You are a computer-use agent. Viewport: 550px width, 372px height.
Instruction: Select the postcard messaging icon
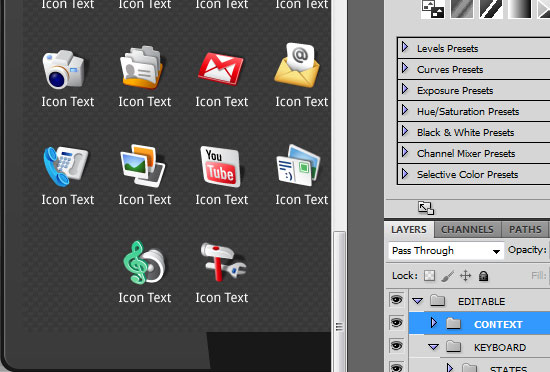[x=298, y=165]
